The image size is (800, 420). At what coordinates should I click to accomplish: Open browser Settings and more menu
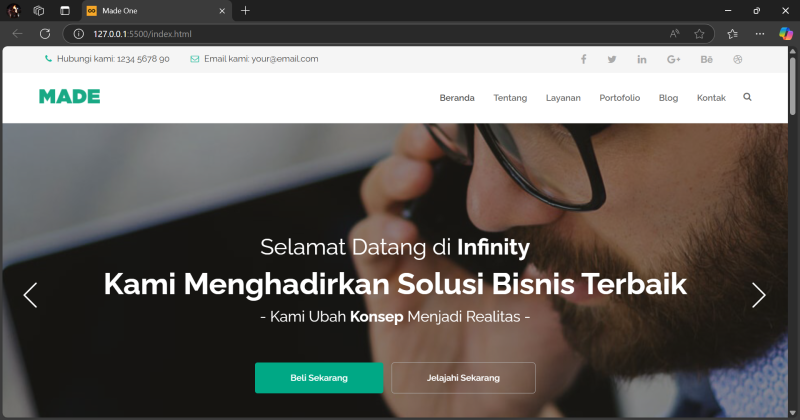(760, 34)
